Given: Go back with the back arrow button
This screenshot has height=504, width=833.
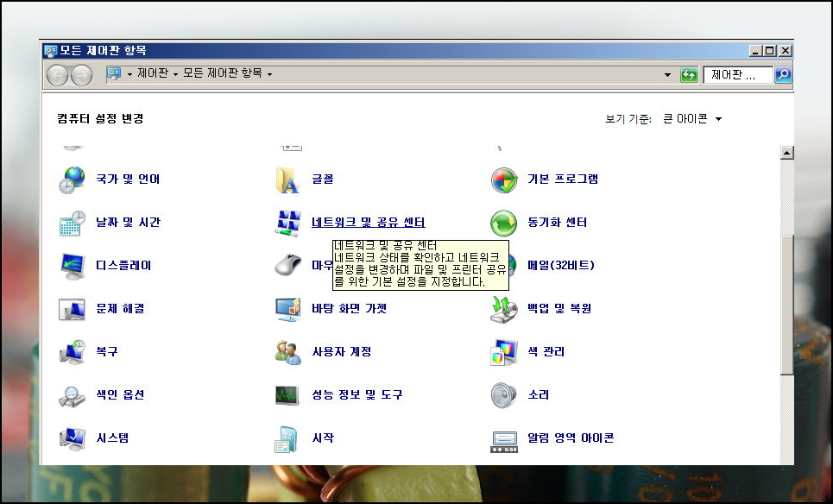Looking at the screenshot, I should (x=57, y=75).
